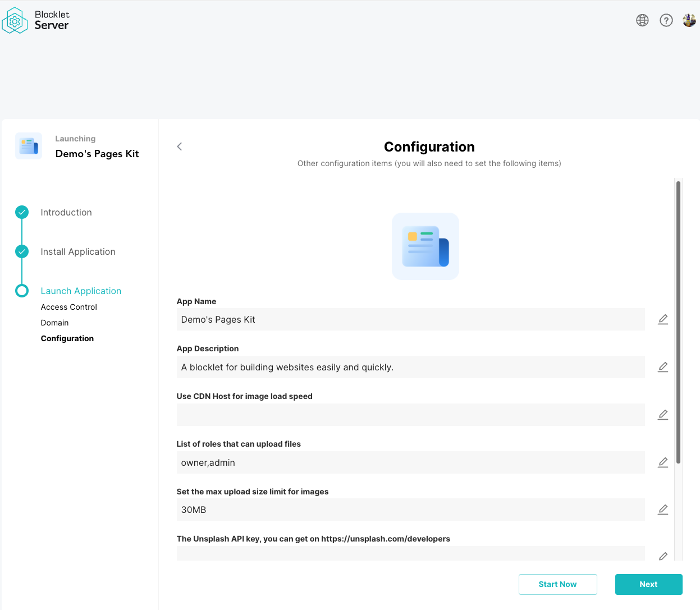Edit the Unsplash API key via pencil
This screenshot has height=610, width=700.
(x=662, y=556)
